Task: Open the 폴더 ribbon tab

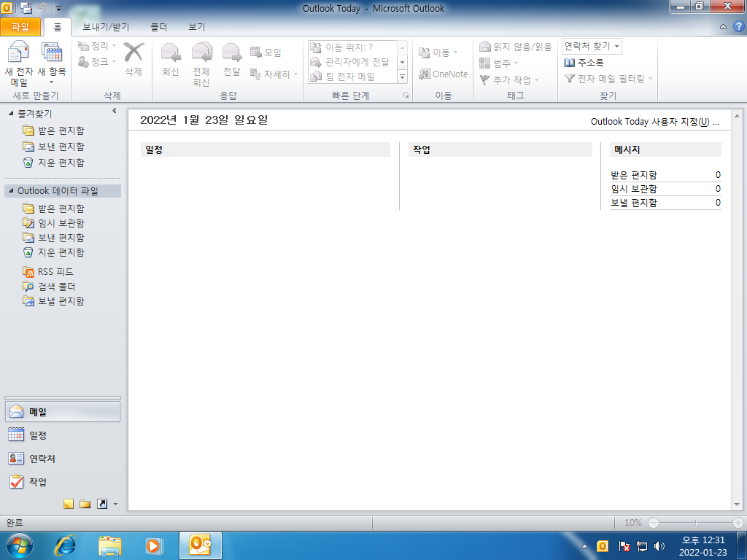Action: [x=158, y=27]
